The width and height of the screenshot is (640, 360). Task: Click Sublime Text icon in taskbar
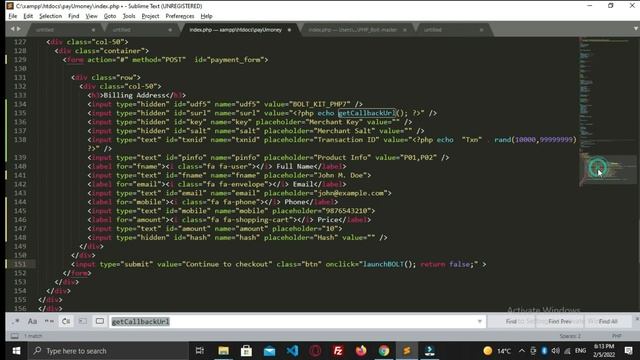pos(407,351)
